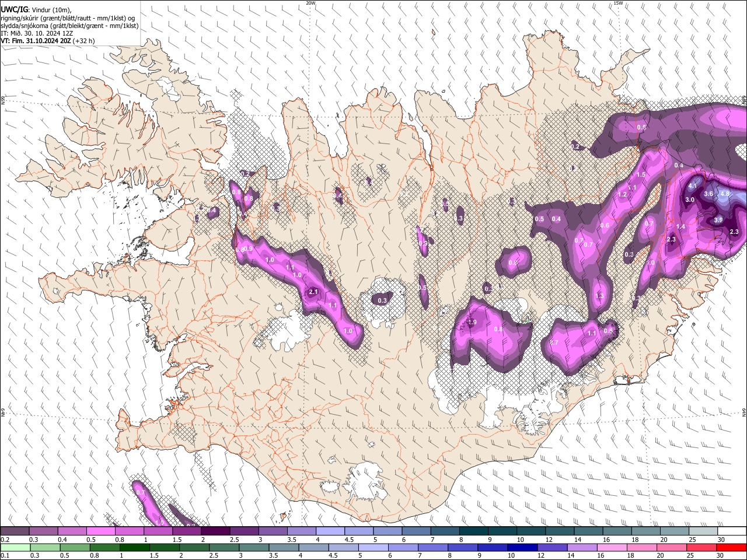The height and width of the screenshot is (560, 747).
Task: Select the 'VT: Fim. 31.10.2024 20Z (+32 h)' line
Action: coord(48,41)
